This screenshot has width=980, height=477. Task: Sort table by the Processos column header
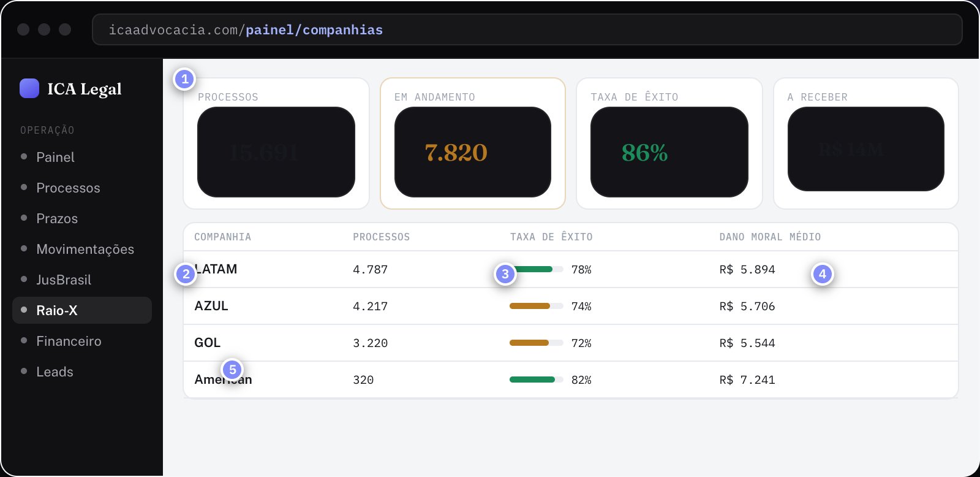pos(381,237)
